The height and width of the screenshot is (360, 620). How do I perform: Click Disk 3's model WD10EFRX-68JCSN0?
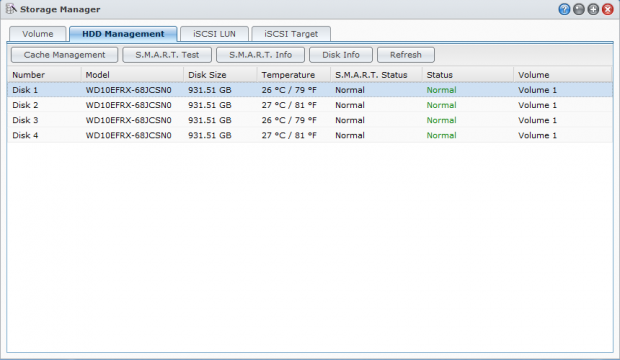coord(129,120)
